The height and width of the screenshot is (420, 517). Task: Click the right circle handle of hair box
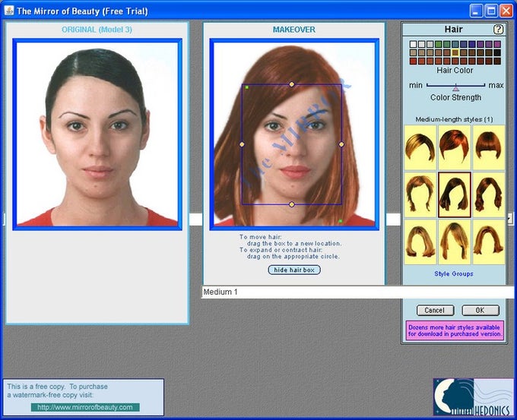(341, 144)
